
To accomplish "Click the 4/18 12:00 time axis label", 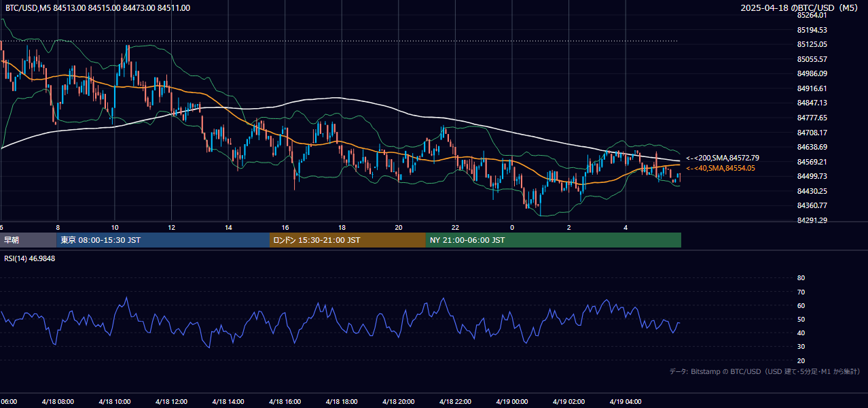I will coord(171,401).
